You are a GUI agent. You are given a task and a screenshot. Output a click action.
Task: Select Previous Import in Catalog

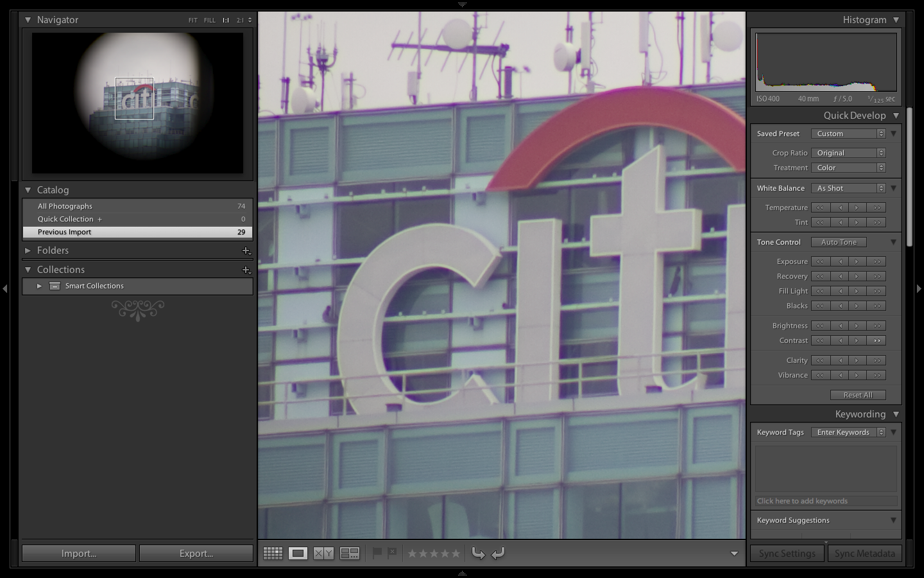coord(137,232)
